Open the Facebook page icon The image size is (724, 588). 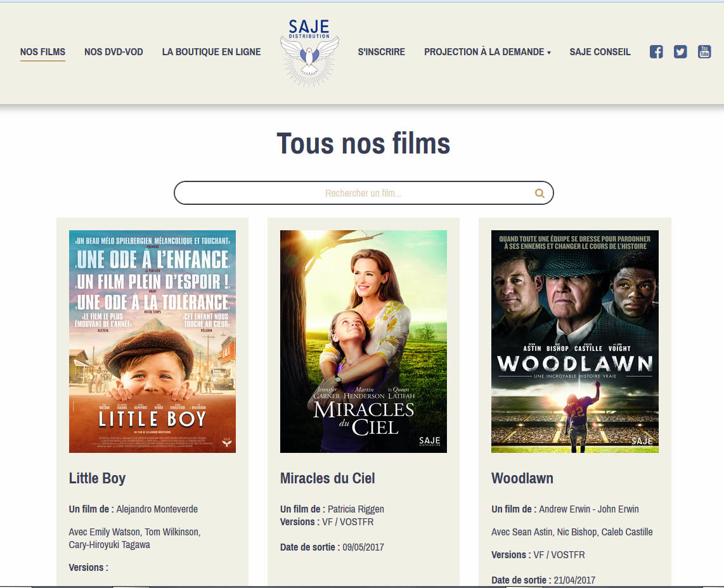pyautogui.click(x=656, y=52)
